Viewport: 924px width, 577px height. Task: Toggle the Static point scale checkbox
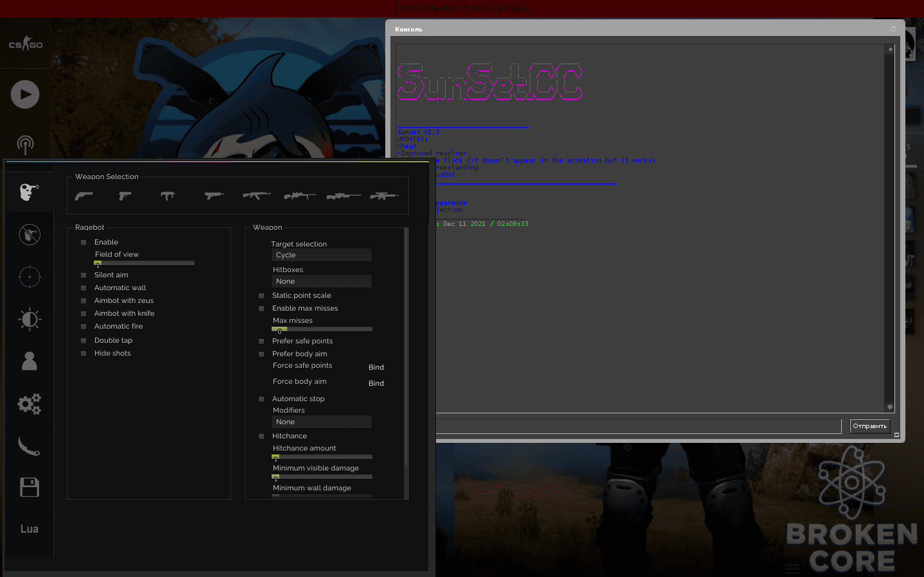point(261,296)
